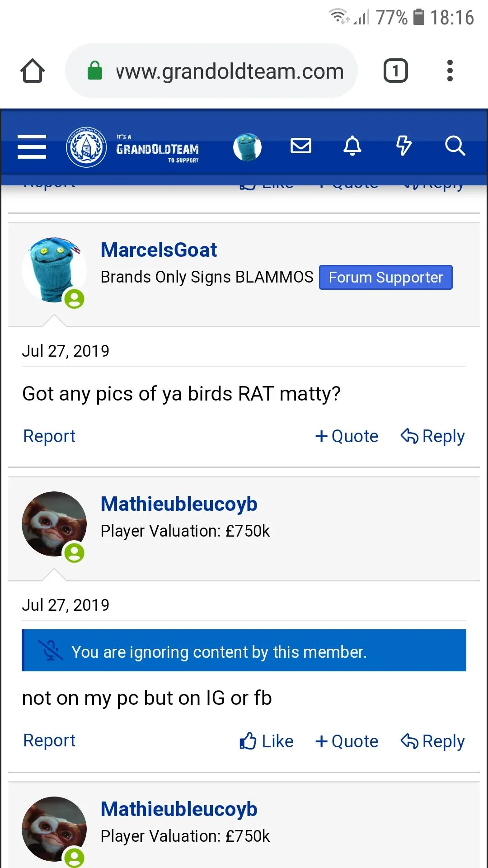
Task: Tap the GrandOldTeam crest logo
Action: point(86,147)
